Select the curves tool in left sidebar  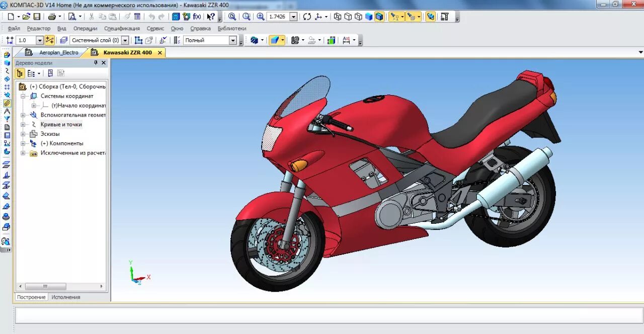coord(7,71)
